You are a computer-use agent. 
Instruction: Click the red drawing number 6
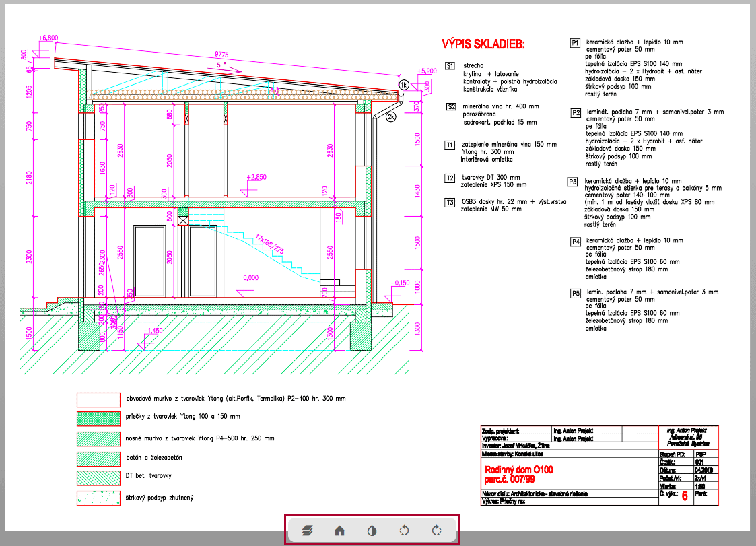coord(685,497)
